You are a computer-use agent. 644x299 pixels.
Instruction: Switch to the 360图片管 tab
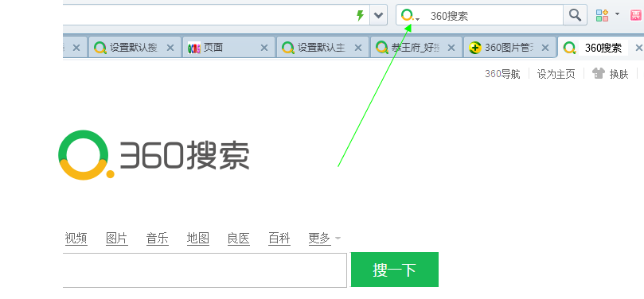(509, 48)
